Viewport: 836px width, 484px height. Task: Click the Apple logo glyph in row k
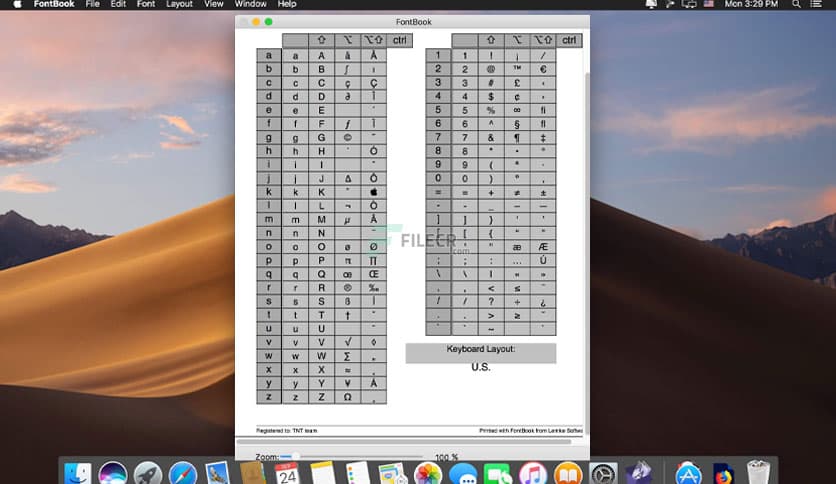[374, 192]
